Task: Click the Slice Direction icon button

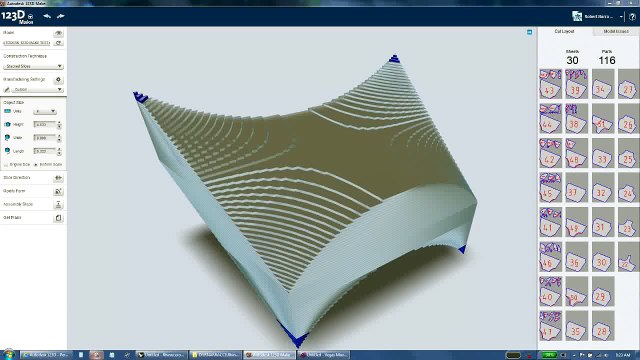Action: tap(58, 178)
